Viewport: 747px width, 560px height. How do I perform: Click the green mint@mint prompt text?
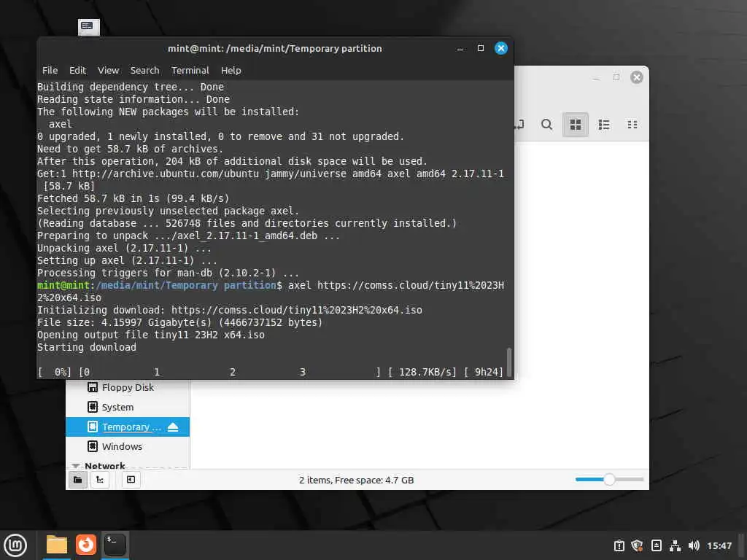63,285
